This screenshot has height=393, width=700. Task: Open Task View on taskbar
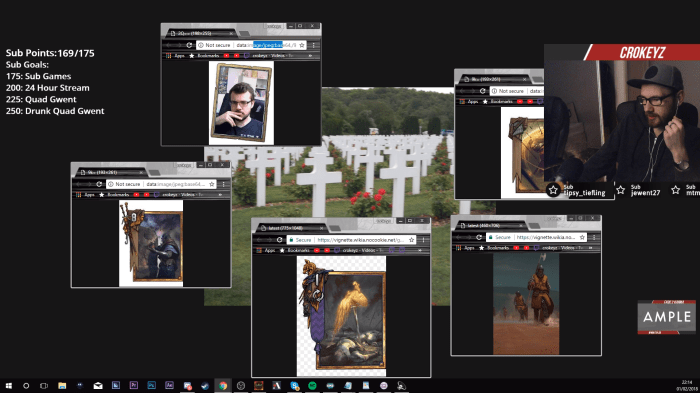(x=44, y=385)
